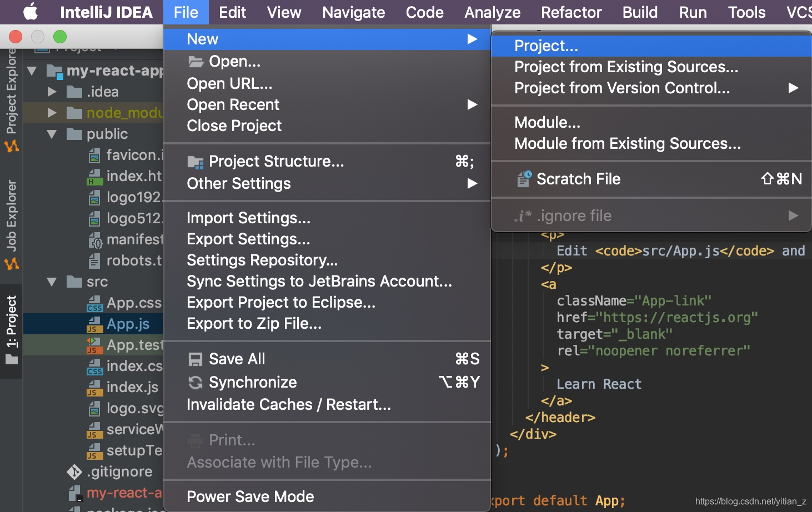Image resolution: width=812 pixels, height=512 pixels.
Task: Collapse the src folder arrow
Action: [52, 282]
